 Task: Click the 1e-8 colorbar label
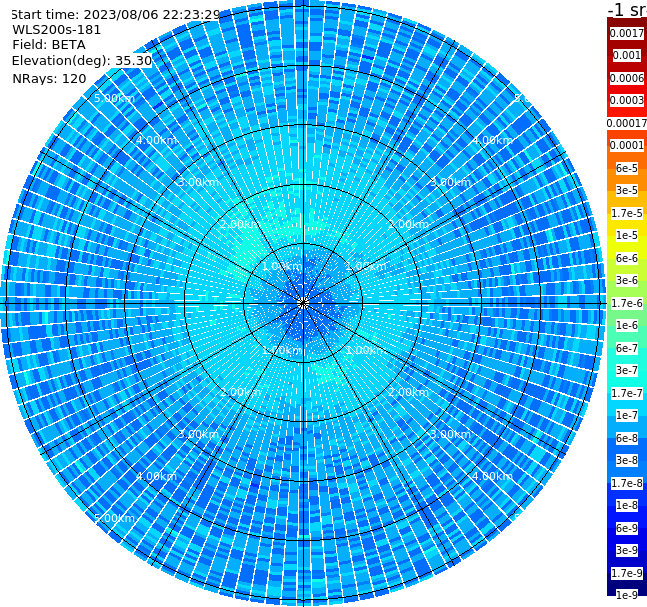click(x=627, y=505)
